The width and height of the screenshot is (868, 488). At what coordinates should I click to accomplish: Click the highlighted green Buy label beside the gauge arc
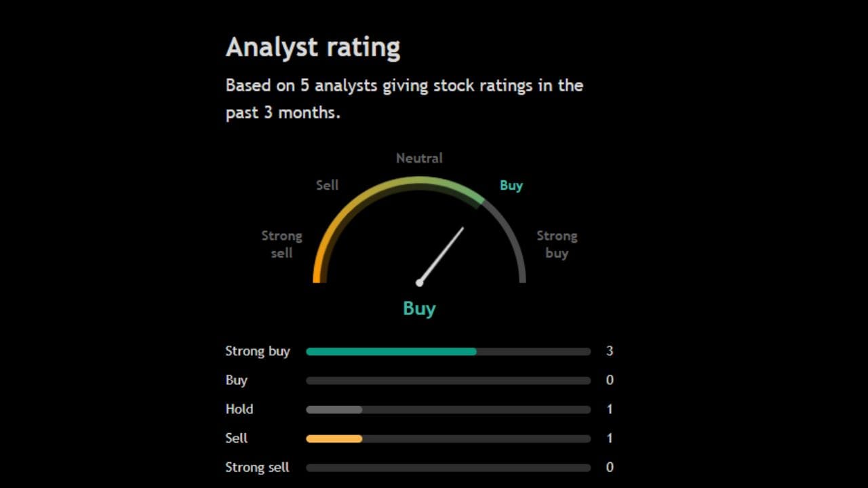(x=511, y=185)
